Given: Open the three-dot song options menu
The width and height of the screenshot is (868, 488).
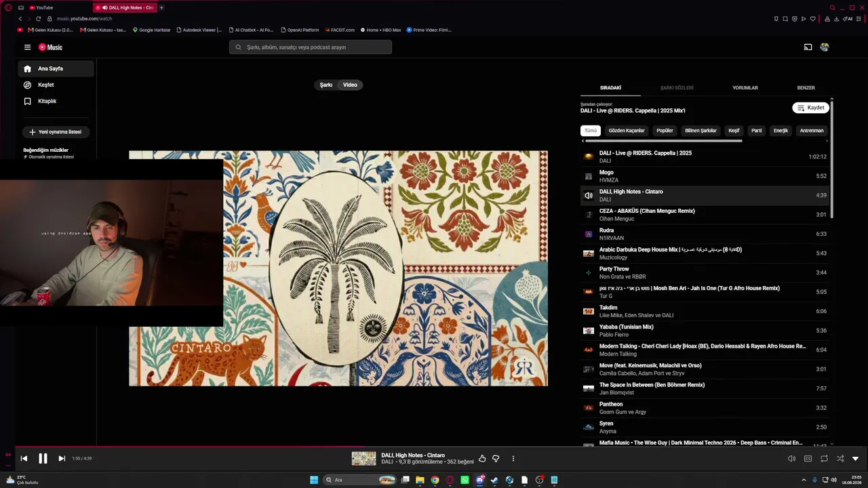Looking at the screenshot, I should [x=513, y=459].
